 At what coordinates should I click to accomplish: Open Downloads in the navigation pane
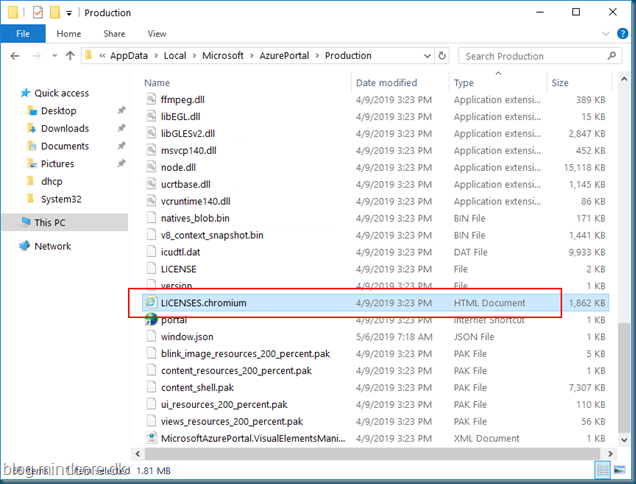pos(65,129)
